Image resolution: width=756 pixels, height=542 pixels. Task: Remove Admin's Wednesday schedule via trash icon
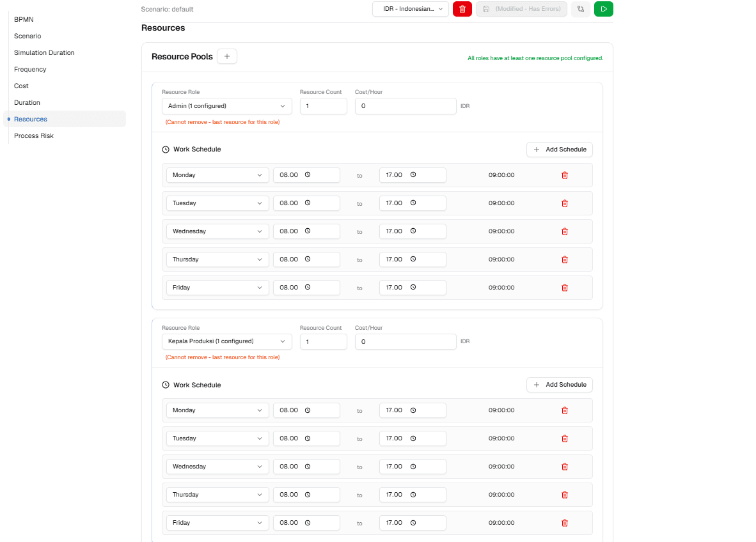(564, 231)
